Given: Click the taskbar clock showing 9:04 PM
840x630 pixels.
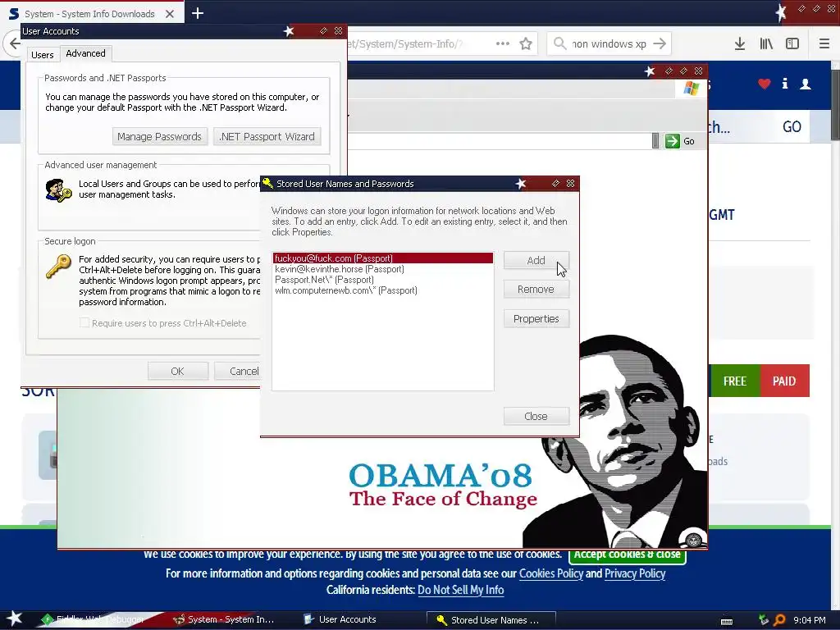Looking at the screenshot, I should tap(810, 620).
